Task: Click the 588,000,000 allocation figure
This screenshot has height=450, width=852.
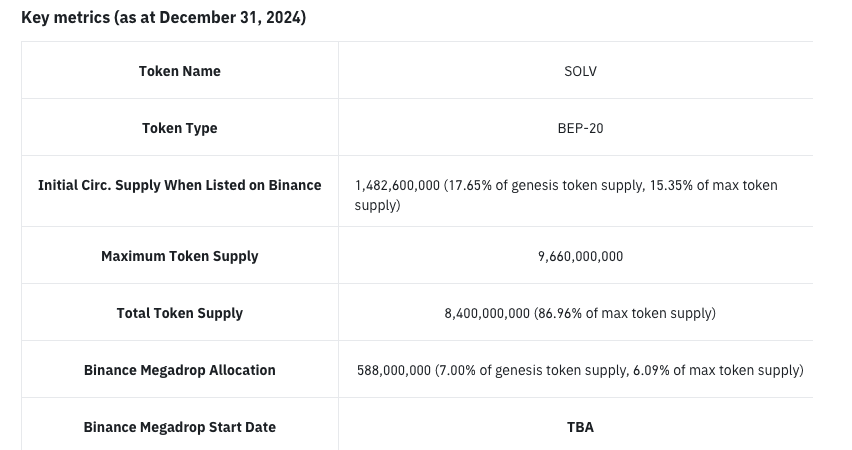Action: tap(394, 370)
